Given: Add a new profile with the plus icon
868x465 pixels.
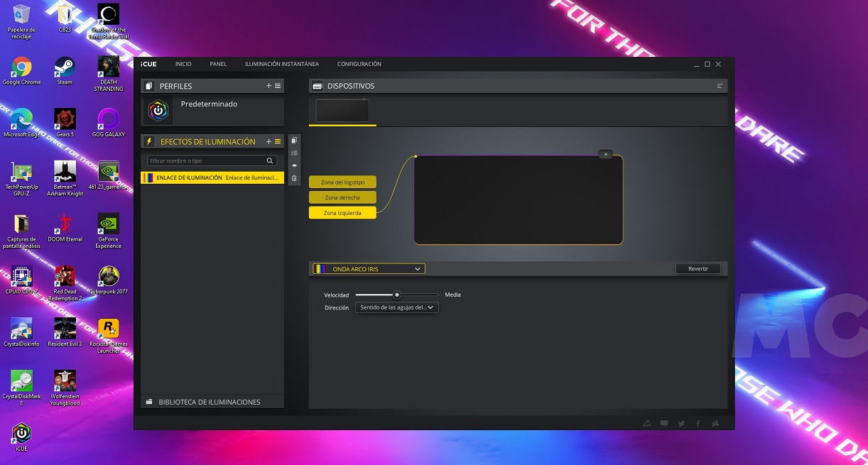Looking at the screenshot, I should tap(268, 86).
